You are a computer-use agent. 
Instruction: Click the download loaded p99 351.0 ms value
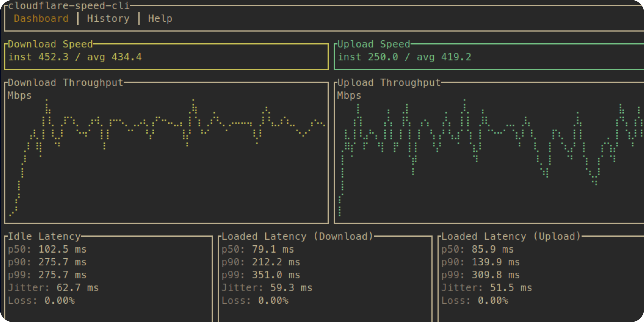point(276,275)
